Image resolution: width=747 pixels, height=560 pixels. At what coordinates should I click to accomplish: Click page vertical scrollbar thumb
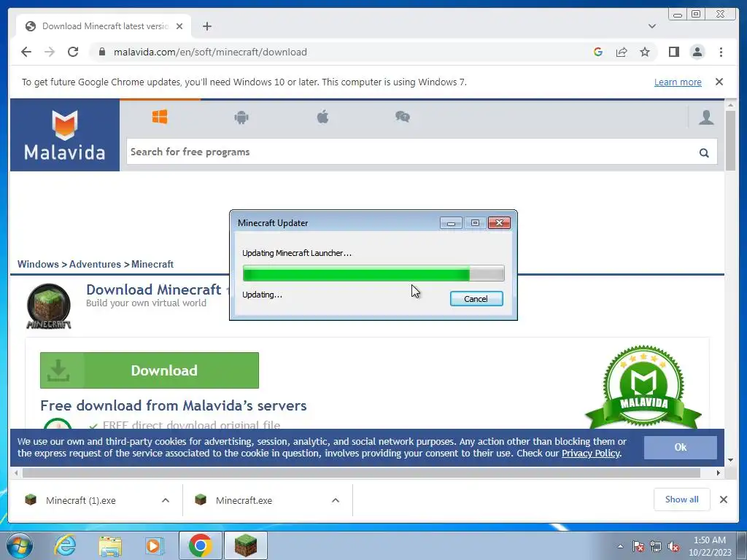[730, 140]
